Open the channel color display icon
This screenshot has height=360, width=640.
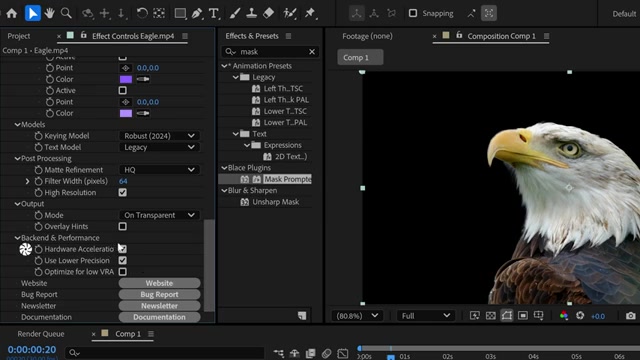[564, 316]
